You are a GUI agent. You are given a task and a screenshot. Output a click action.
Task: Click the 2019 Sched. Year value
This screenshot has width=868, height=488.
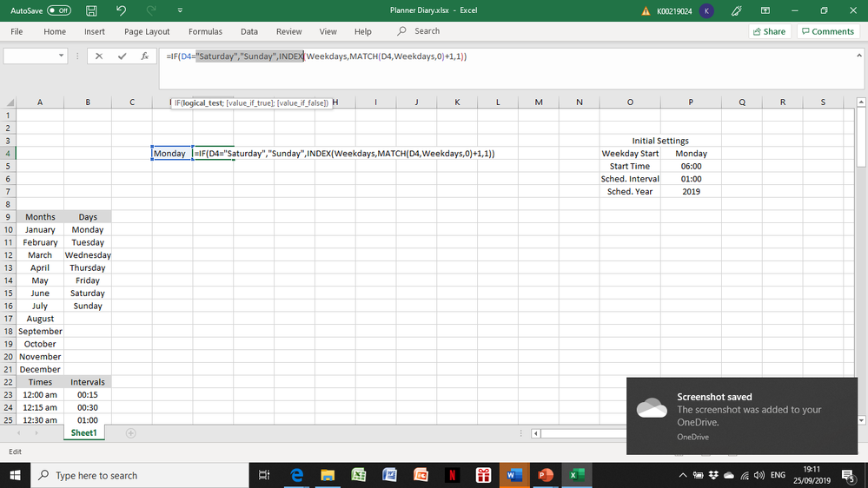pos(691,191)
